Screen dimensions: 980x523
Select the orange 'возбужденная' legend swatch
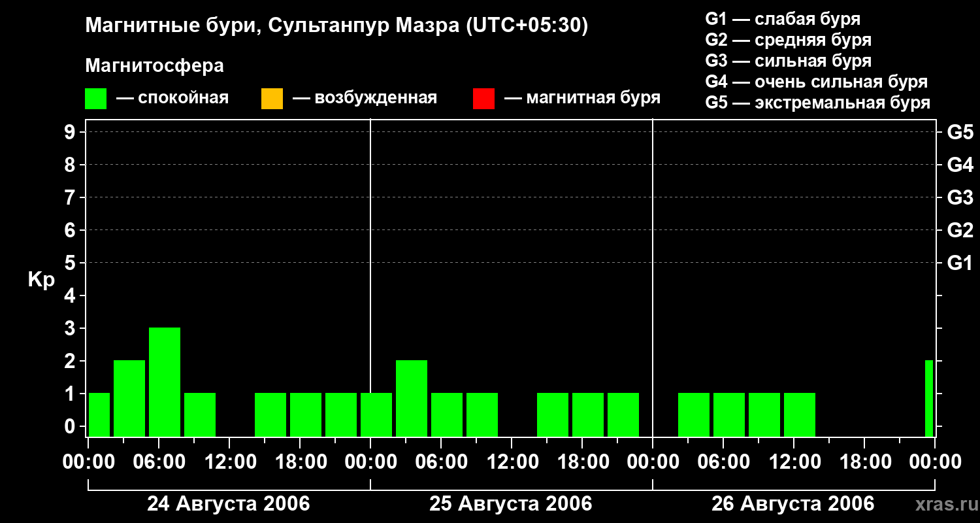(272, 99)
